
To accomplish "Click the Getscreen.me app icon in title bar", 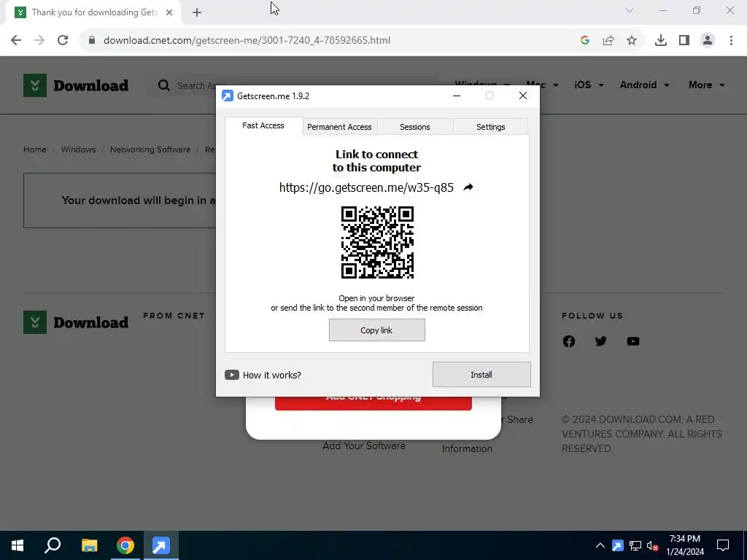I will tap(228, 96).
